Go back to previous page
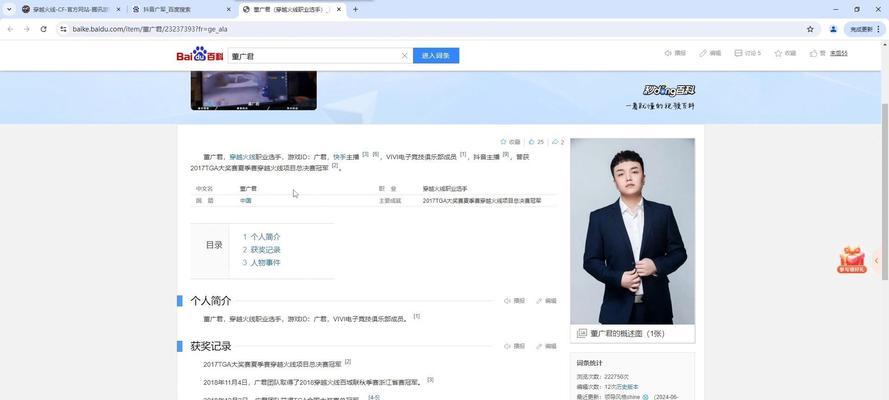Screen dimensions: 889x400 pos(10,29)
